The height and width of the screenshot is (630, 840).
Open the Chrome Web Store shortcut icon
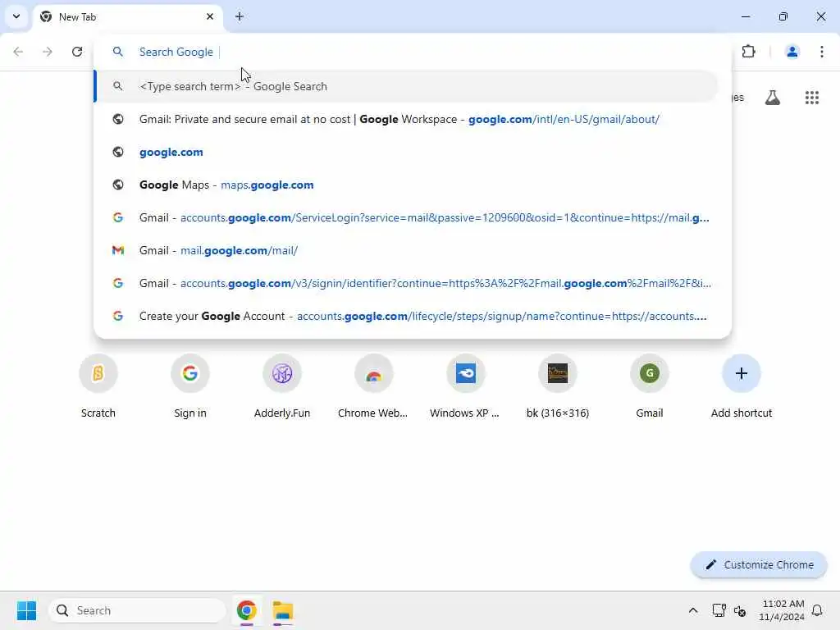[374, 373]
